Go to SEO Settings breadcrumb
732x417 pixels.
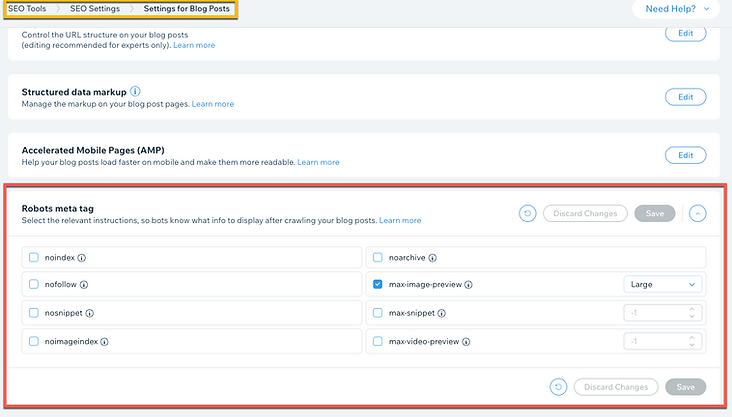(x=95, y=8)
